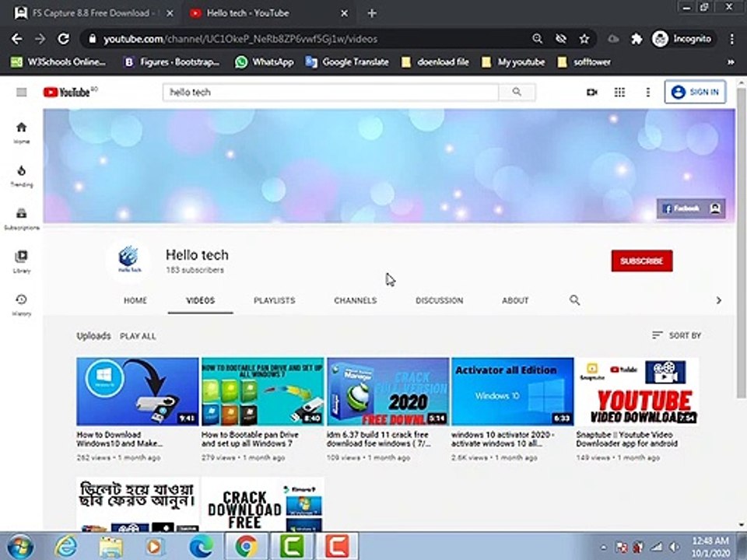Open the Extensions puzzle icon
The width and height of the screenshot is (747, 560).
[x=637, y=39]
